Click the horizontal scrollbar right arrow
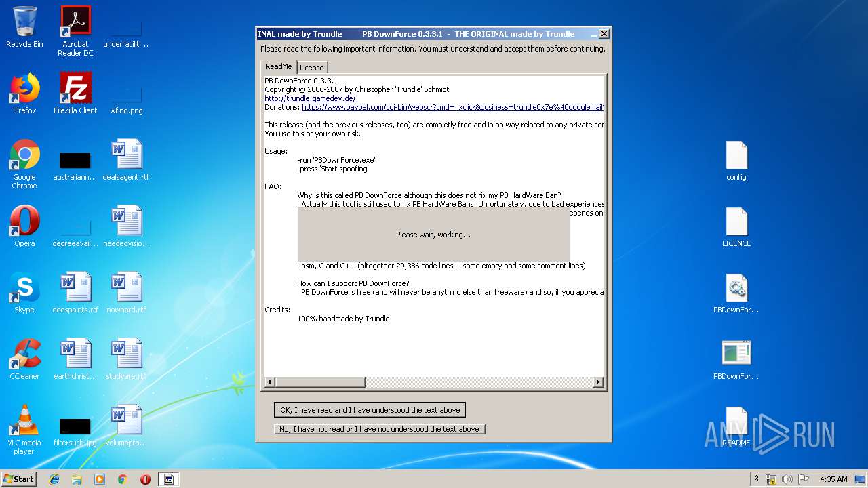Viewport: 868px width, 488px height. click(598, 382)
